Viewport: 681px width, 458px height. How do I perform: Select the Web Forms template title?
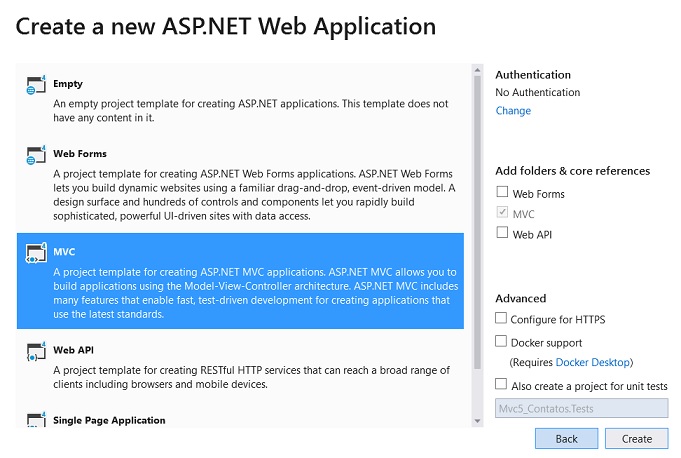click(x=80, y=154)
